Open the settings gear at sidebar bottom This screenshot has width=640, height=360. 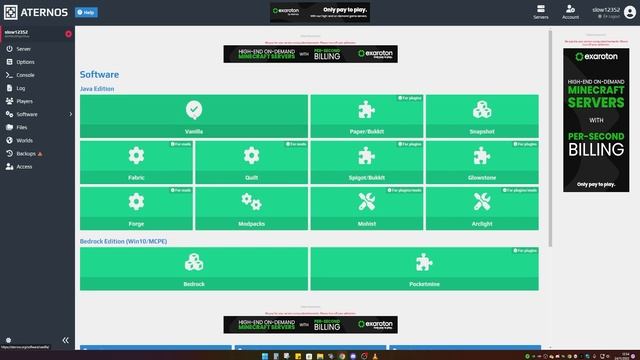point(8,340)
